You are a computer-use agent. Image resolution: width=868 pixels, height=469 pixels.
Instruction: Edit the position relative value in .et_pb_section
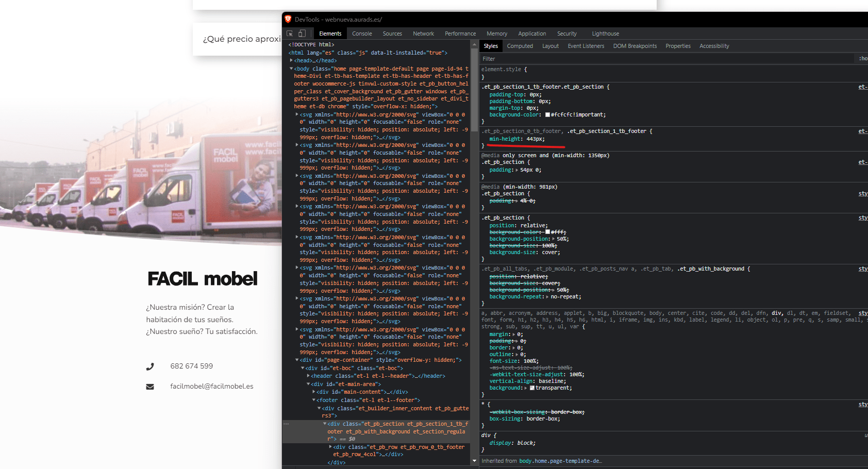533,225
